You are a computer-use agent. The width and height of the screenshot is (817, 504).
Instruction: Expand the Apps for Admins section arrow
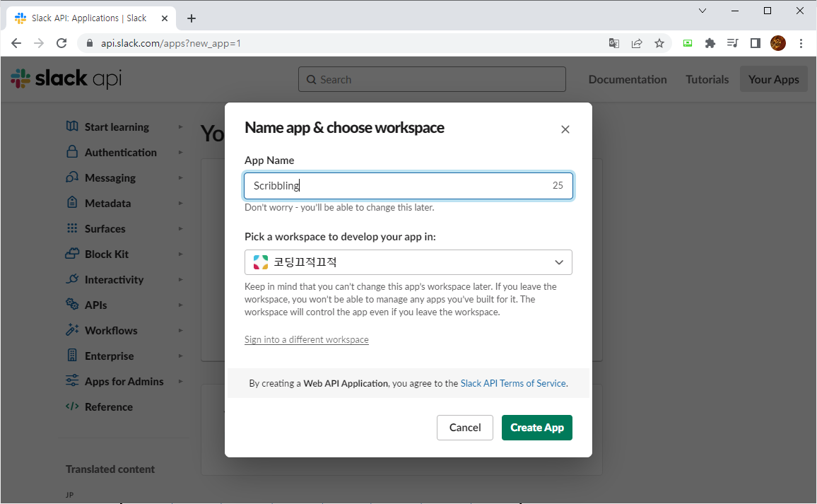pos(181,382)
